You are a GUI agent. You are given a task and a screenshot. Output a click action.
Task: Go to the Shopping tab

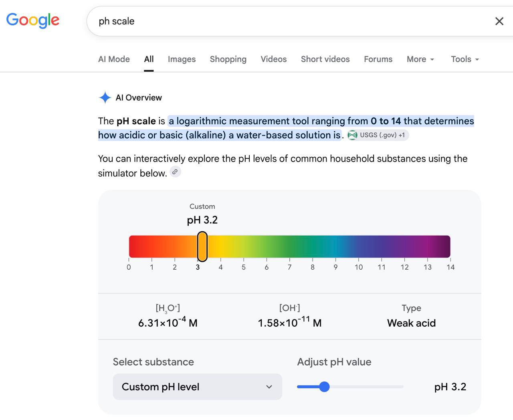228,59
